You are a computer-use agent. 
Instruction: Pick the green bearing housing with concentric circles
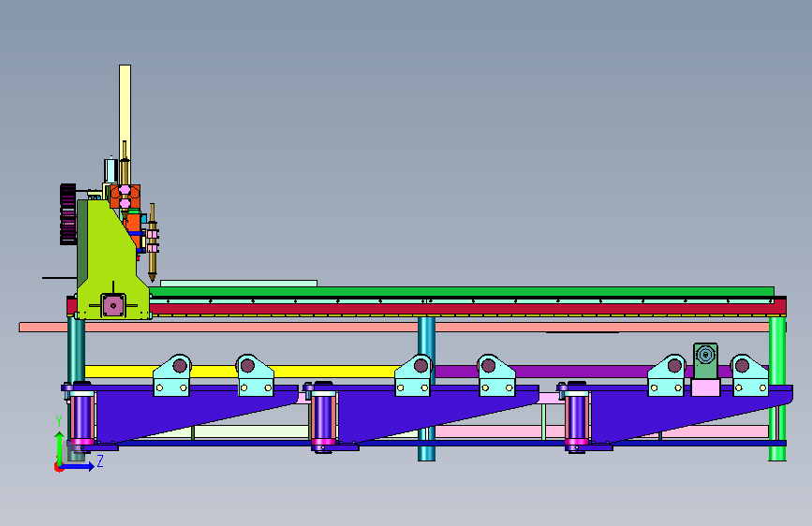(705, 360)
